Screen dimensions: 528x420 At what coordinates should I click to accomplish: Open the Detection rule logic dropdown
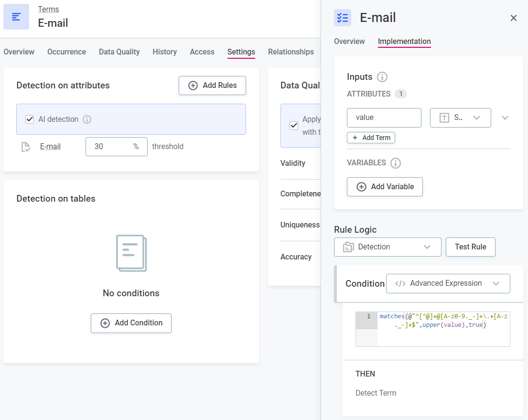(387, 247)
